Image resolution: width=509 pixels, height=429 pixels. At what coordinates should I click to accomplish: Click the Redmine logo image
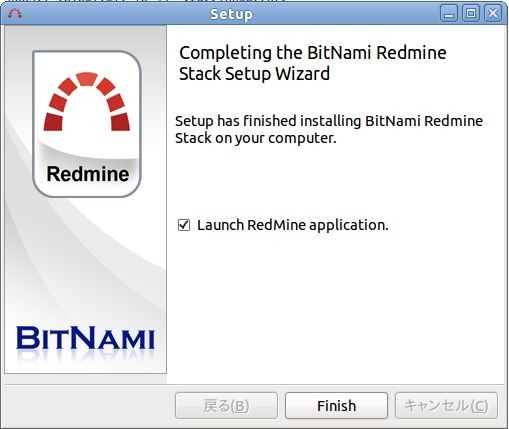tap(87, 124)
